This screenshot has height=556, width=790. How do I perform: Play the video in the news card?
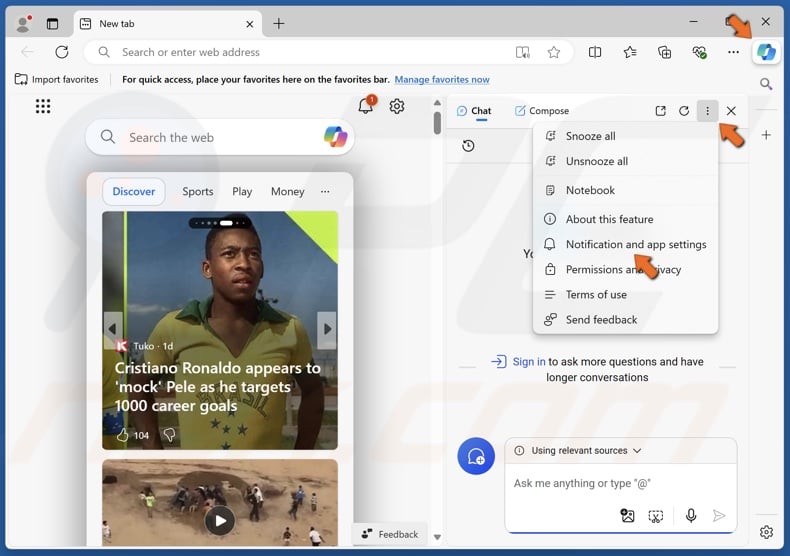pos(219,520)
